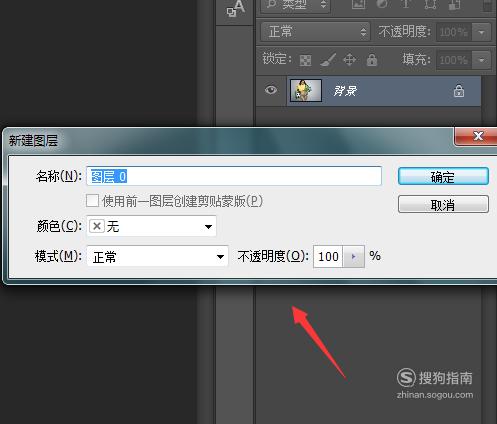The image size is (497, 424).
Task: Open the Layers panel fill slider arrow
Action: [x=481, y=60]
